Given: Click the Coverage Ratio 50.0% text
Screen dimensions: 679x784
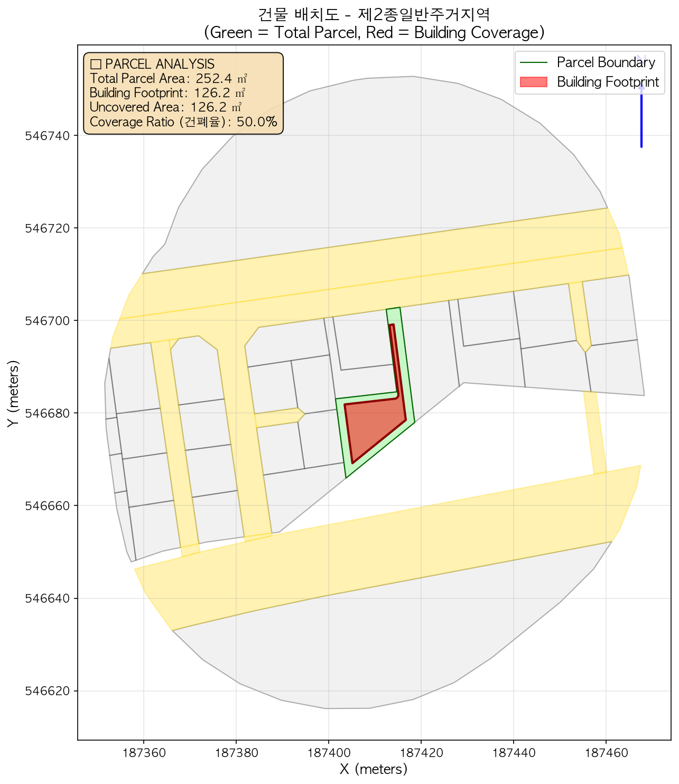Looking at the screenshot, I should tap(183, 122).
